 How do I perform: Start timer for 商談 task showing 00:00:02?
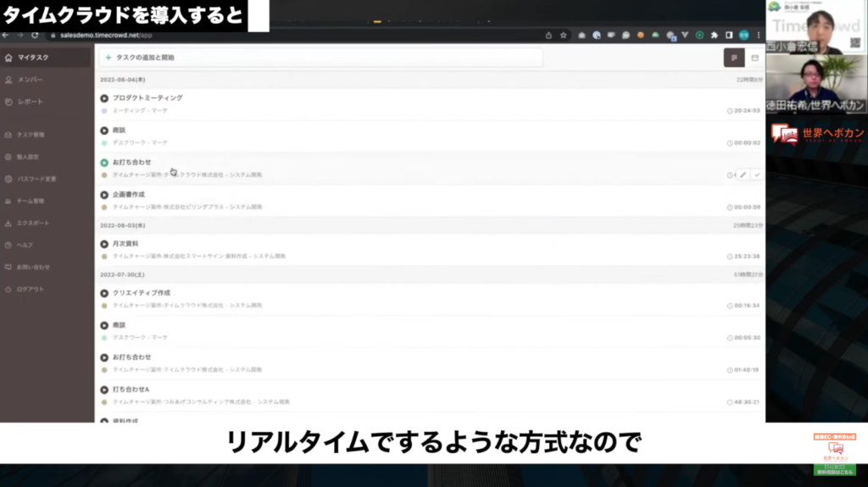pyautogui.click(x=104, y=130)
